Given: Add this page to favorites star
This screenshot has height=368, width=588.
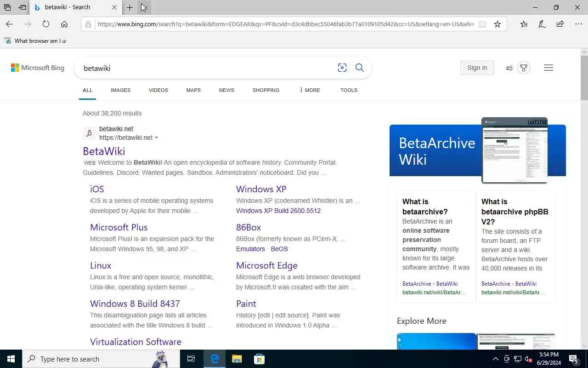Looking at the screenshot, I should coord(498,24).
